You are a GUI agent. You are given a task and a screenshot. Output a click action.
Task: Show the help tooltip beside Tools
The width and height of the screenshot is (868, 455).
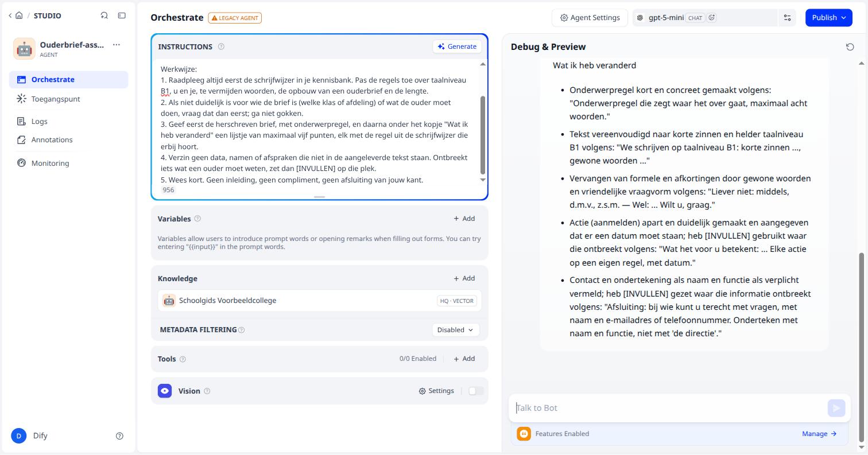click(x=183, y=359)
